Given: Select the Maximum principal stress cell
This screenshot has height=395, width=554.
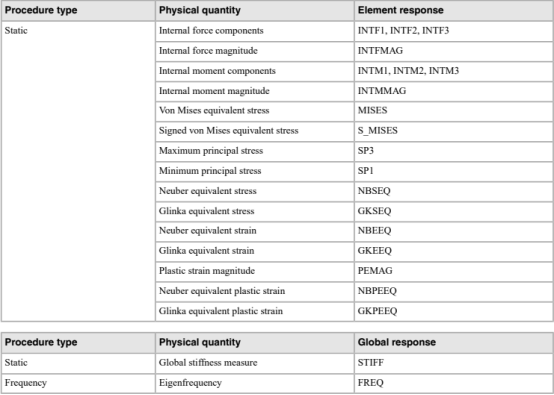Looking at the screenshot, I should point(255,151).
